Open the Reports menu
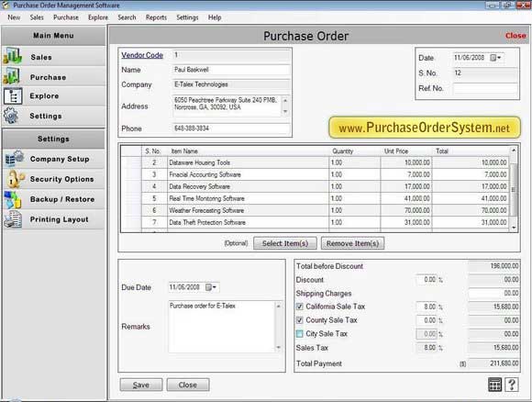The height and width of the screenshot is (402, 532). point(156,17)
